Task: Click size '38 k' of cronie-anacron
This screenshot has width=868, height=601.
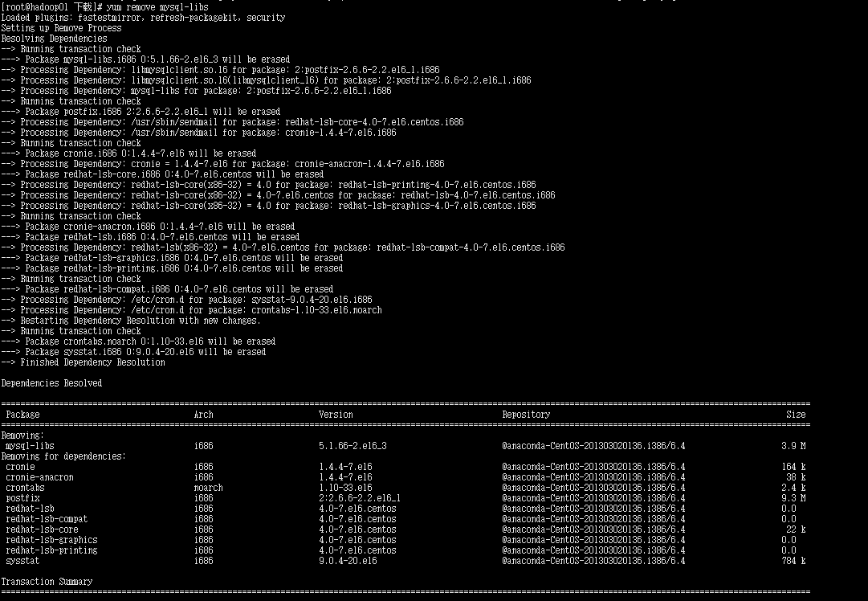Action: pos(796,477)
